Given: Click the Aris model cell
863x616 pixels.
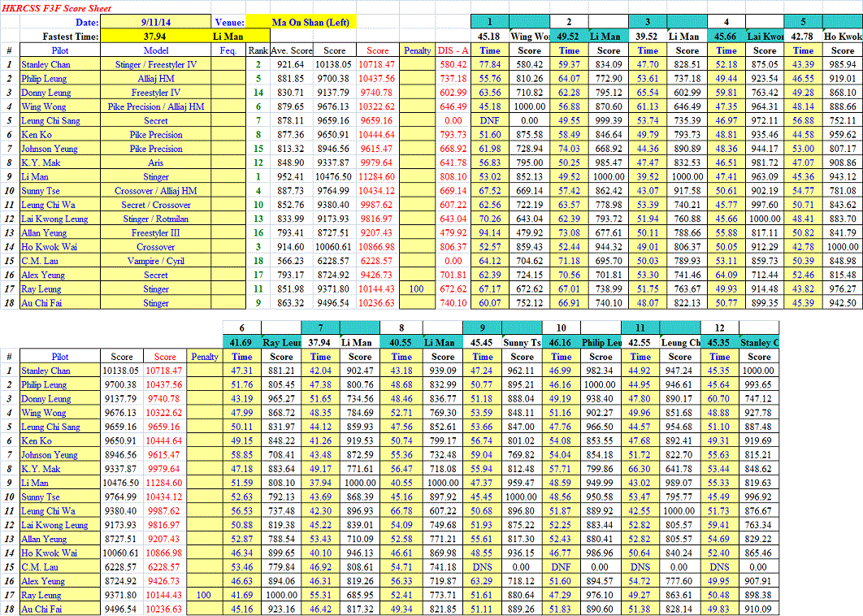Looking at the screenshot, I should pyautogui.click(x=155, y=163).
